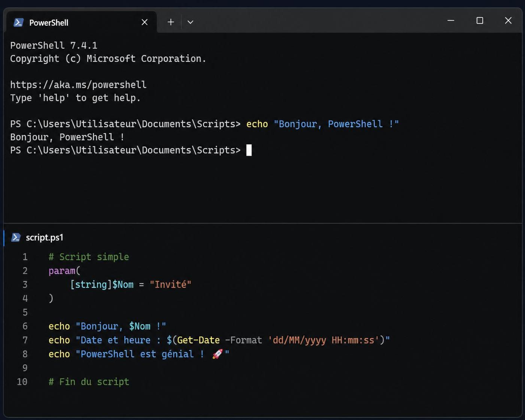525x420 pixels.
Task: Click 'Get-Date' cmdlet on line 7
Action: (x=198, y=340)
